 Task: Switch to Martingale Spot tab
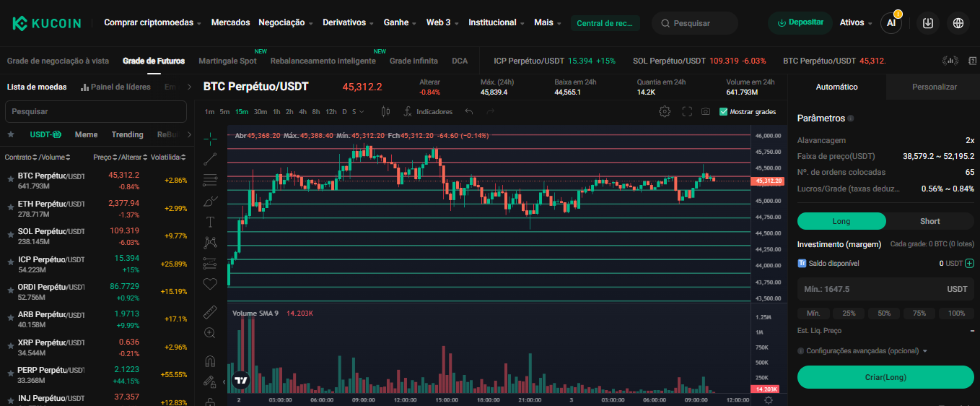pos(227,61)
